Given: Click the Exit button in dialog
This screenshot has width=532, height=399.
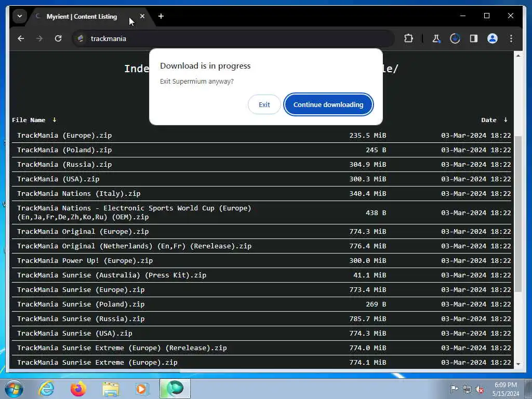Looking at the screenshot, I should click(x=264, y=104).
